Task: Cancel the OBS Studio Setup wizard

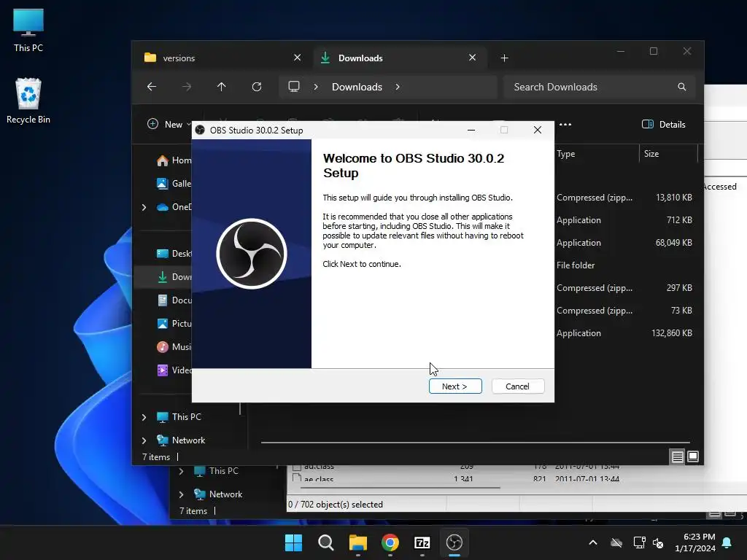Action: [517, 386]
